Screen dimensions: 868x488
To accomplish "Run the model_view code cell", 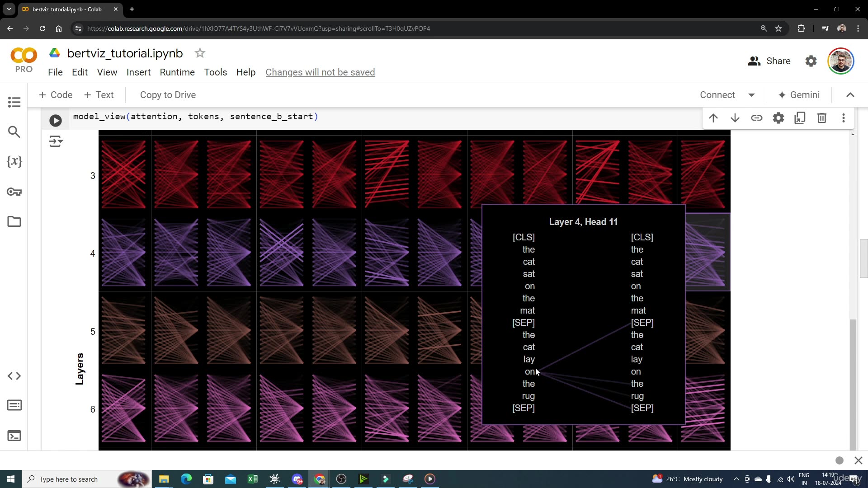I will coord(56,120).
